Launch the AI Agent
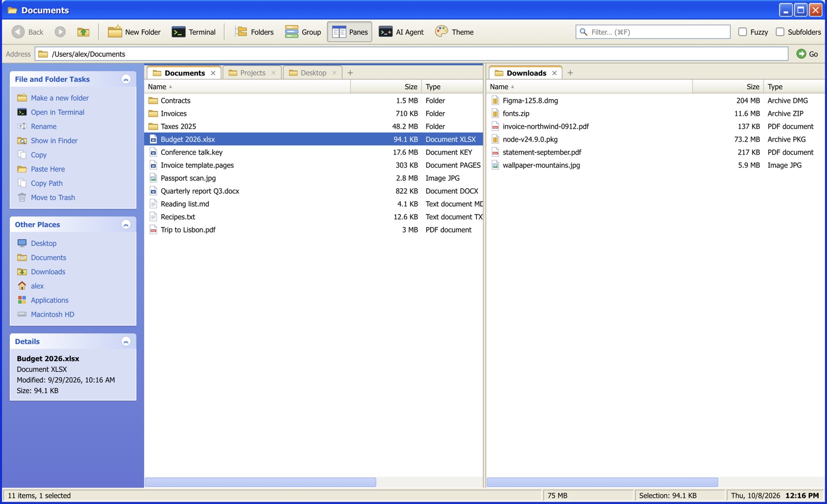827x504 pixels. click(401, 32)
